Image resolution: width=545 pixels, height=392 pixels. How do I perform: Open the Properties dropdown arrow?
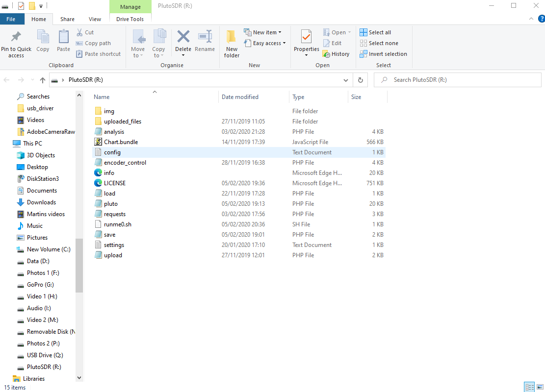pos(306,55)
